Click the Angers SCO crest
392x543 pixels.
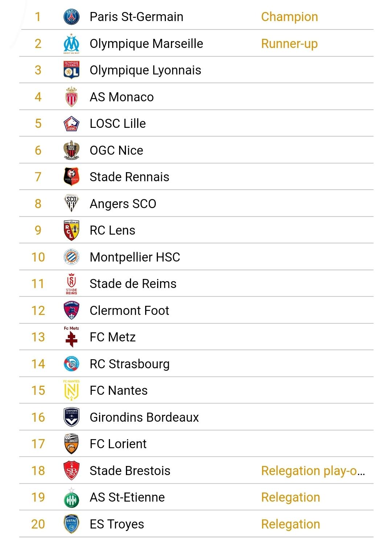point(72,203)
